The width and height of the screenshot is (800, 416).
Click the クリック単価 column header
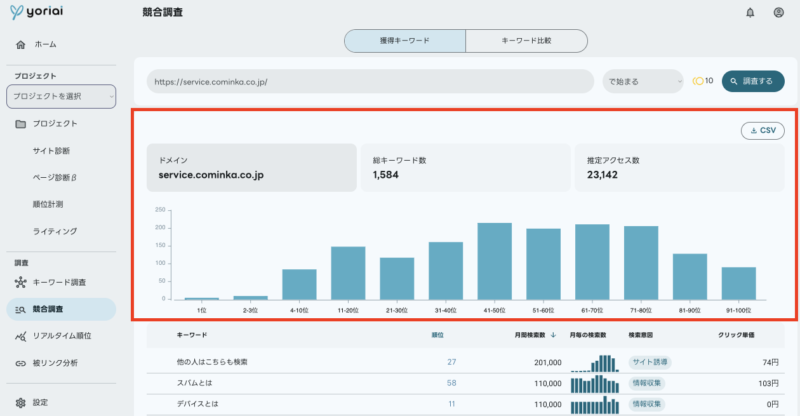click(x=736, y=335)
